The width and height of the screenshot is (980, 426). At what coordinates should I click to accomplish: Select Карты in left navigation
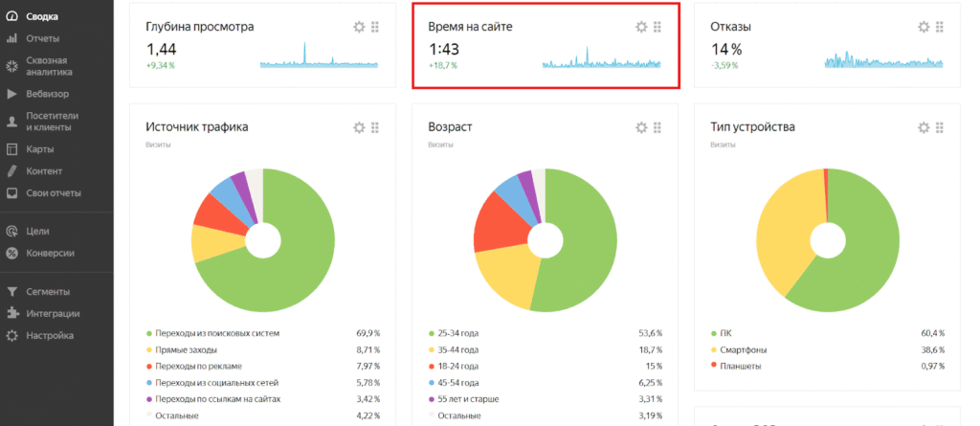pyautogui.click(x=40, y=149)
